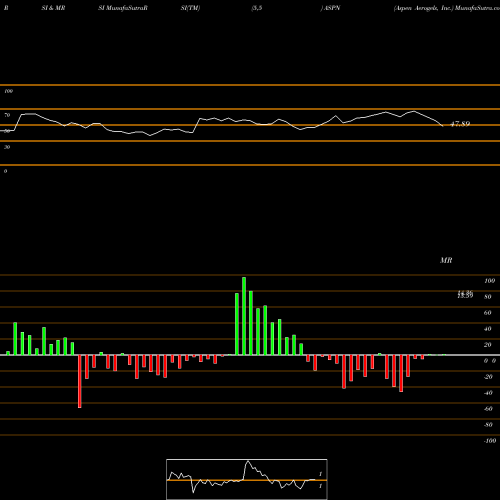500x500 pixels.
Task: Click the MR axis label -80
Action: [x=488, y=425]
